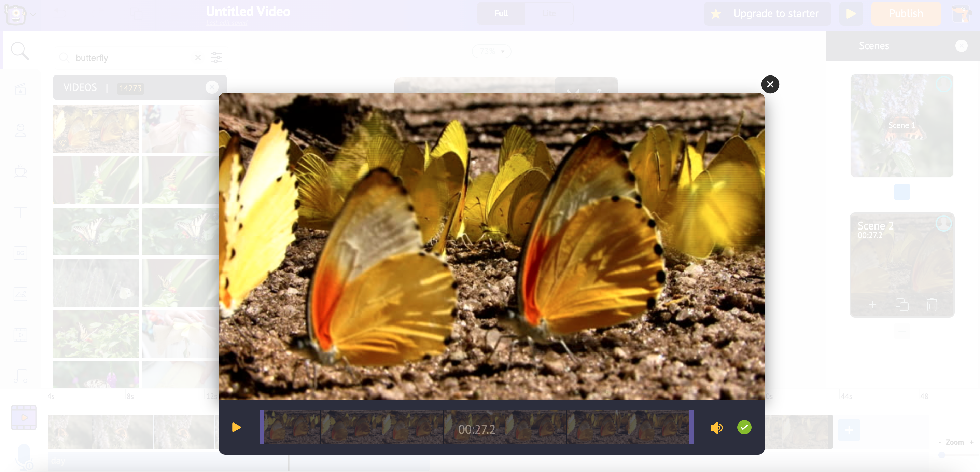
Task: Mute the preview audio
Action: 716,428
